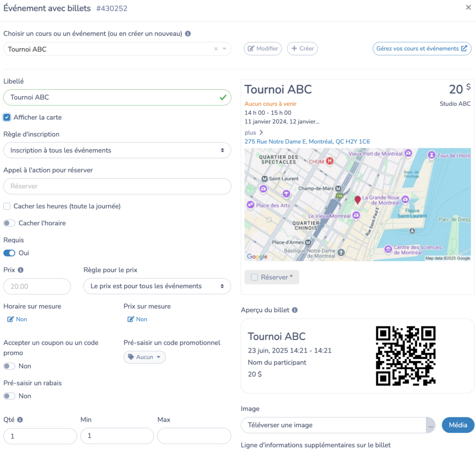Turn off the Requis toggle
The width and height of the screenshot is (476, 449).
tap(9, 253)
